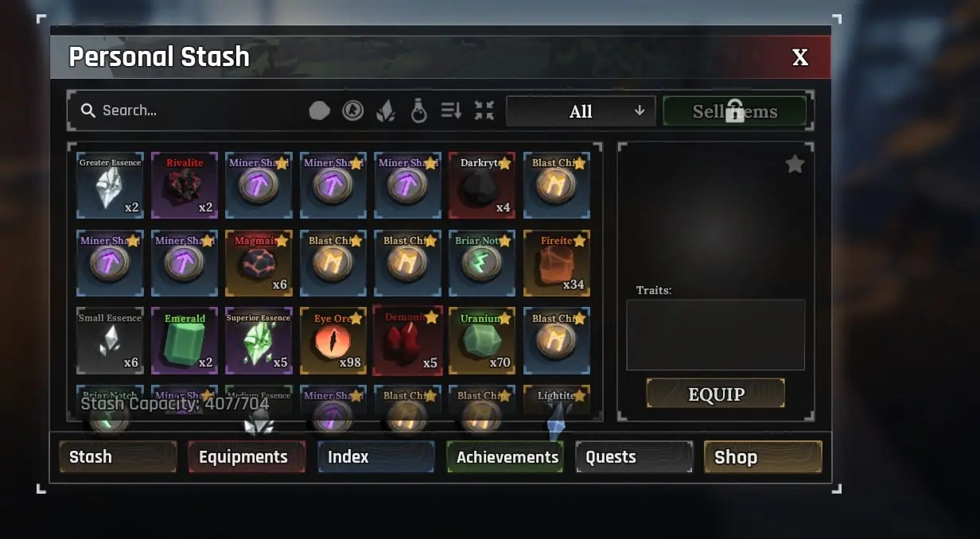The width and height of the screenshot is (980, 539).
Task: Toggle favorite star in item detail panel
Action: coord(795,164)
